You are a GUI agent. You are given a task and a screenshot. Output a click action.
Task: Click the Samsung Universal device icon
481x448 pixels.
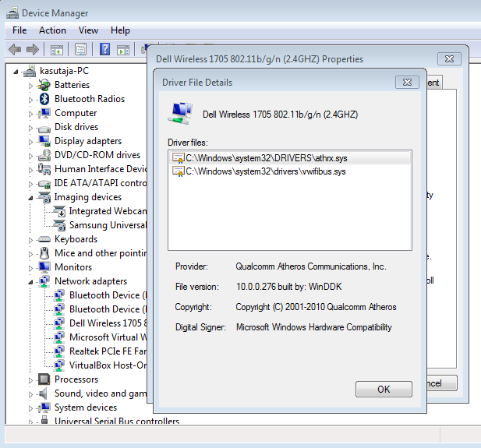pos(59,225)
